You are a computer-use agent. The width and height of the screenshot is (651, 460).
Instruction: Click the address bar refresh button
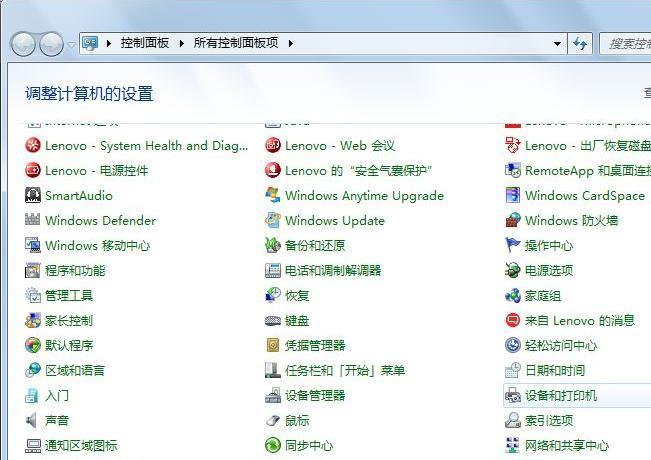point(580,43)
